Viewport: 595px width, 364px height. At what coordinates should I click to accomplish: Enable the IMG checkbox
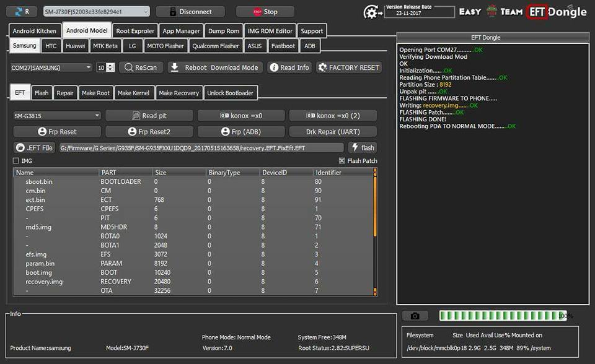(x=16, y=161)
